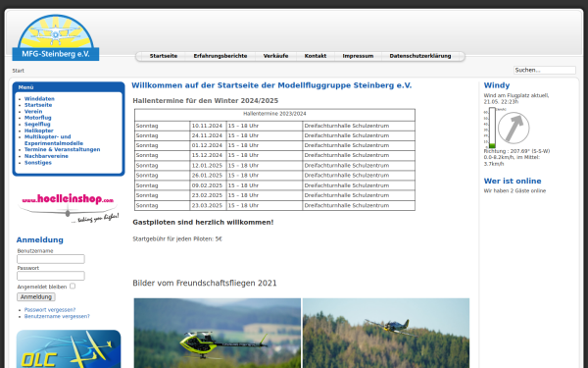Screen dimensions: 588x368
Task: Click the MFG-Steinberg e.V. logo
Action: [56, 37]
